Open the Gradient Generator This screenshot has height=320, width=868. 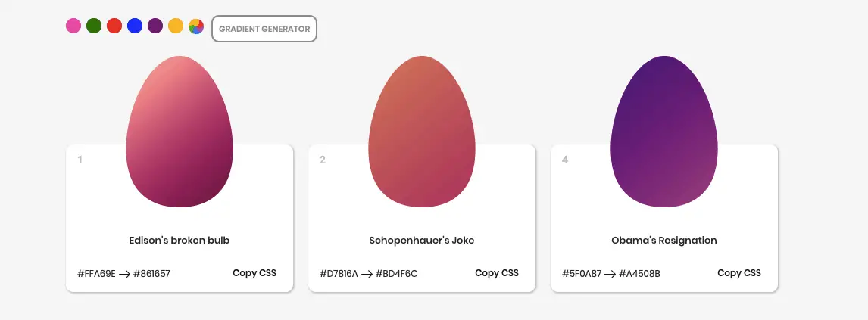[x=264, y=29]
